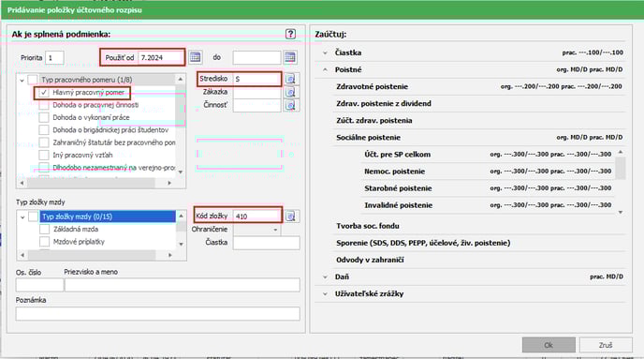Expand the Čiastka section
Screen dimensions: 644x359
point(325,52)
